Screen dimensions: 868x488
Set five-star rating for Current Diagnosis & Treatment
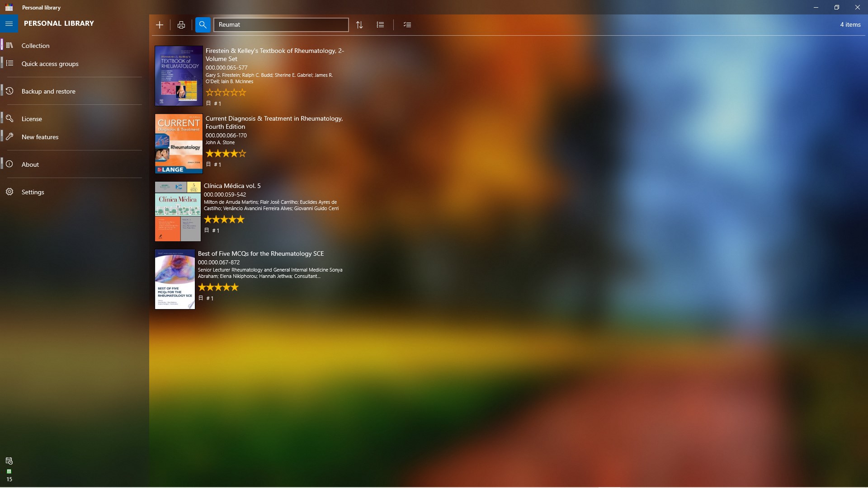243,154
